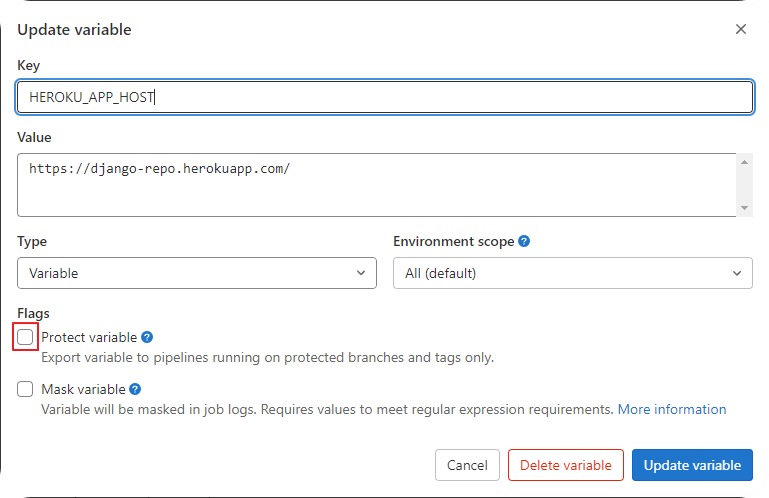This screenshot has width=769, height=498.
Task: Open the More information link
Action: coord(671,409)
